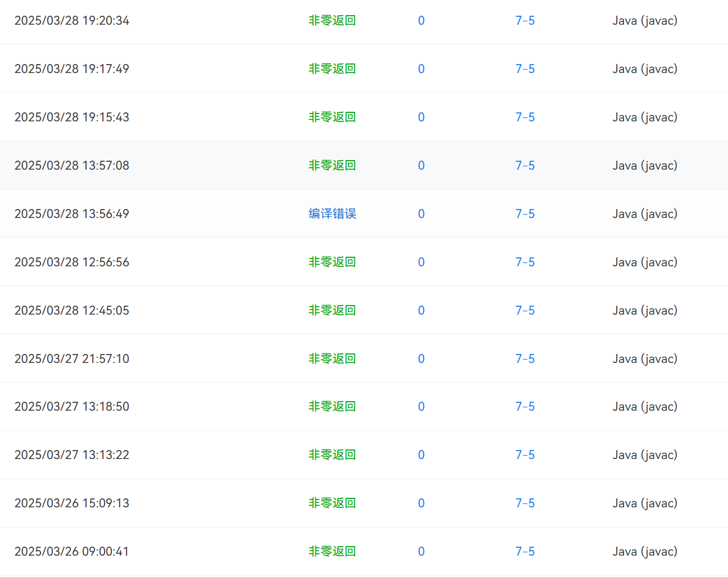This screenshot has height=577, width=728.
Task: Open 非零返回 status for 19:15:43 submission
Action: (x=332, y=117)
